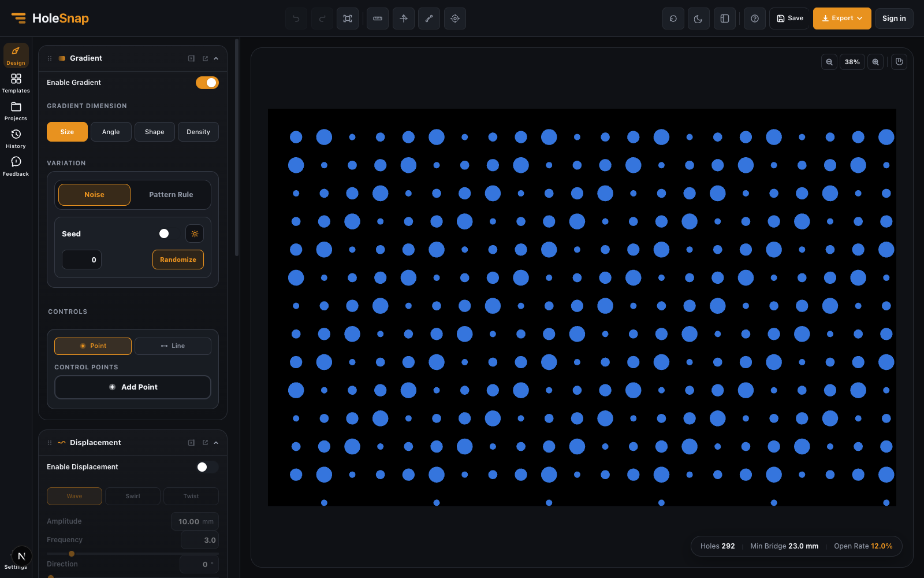Click Randomize seed button
This screenshot has width=924, height=578.
click(178, 260)
